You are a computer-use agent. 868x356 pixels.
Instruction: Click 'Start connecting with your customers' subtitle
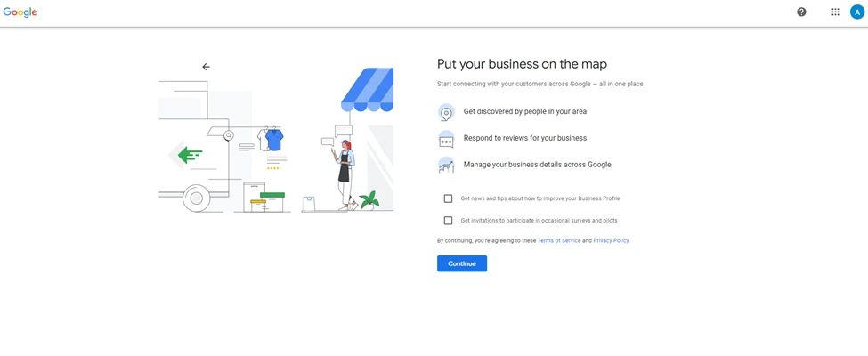[x=539, y=85]
